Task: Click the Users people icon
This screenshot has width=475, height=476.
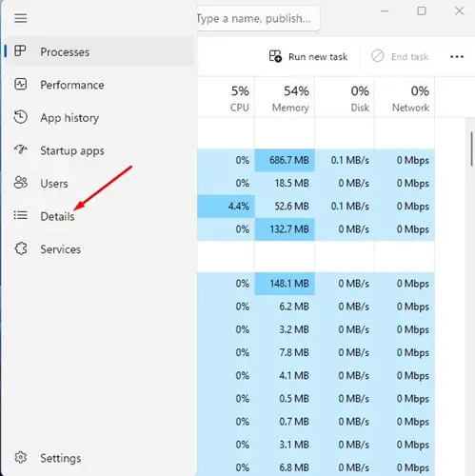Action: pyautogui.click(x=21, y=183)
